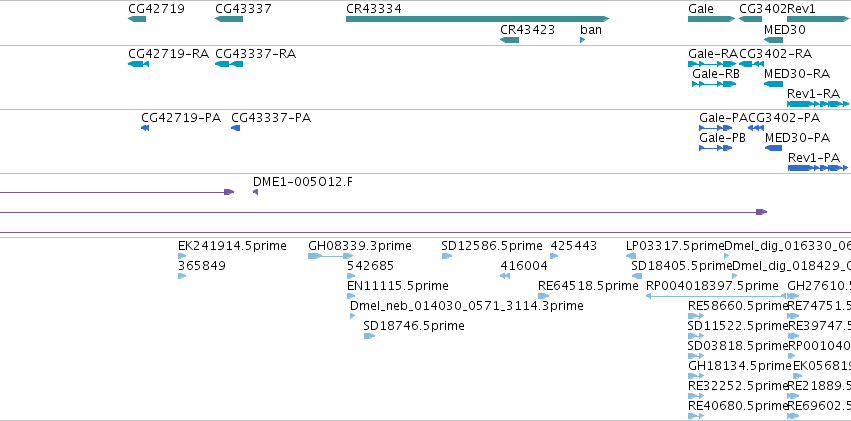Click the GH08339.3prime label text
Viewport: 851px width, 421px height.
360,246
